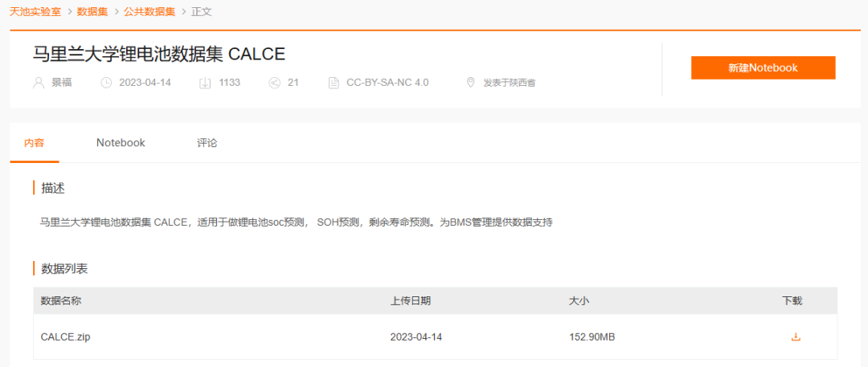Open the 天池实验室 breadcrumb link
Viewport: 868px width, 367px height.
(35, 11)
